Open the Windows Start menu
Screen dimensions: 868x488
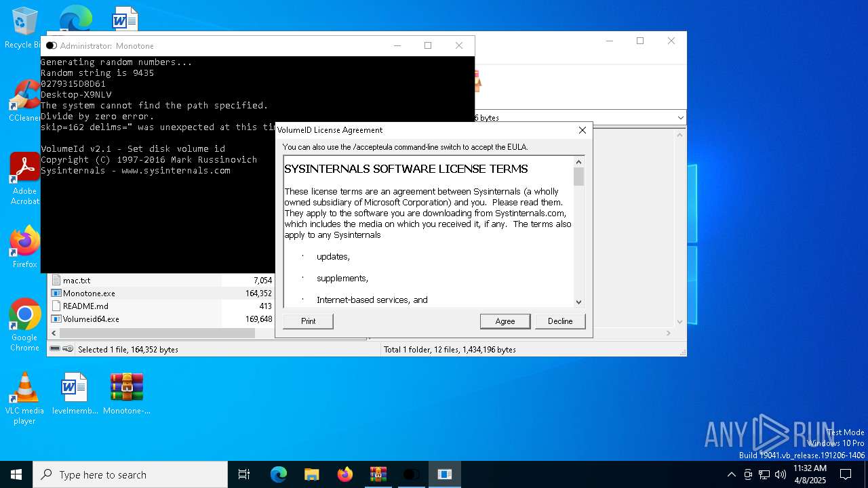coord(16,474)
